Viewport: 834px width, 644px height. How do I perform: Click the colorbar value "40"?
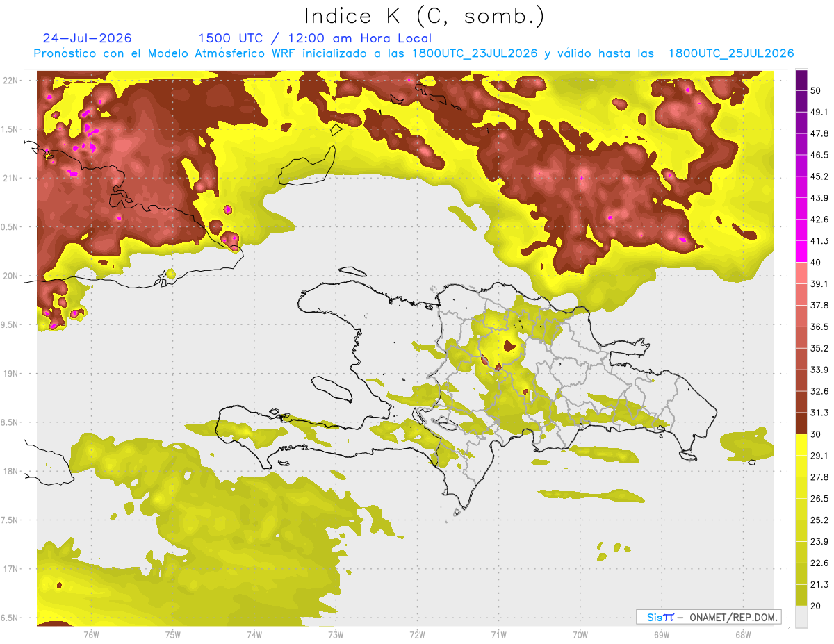click(x=816, y=262)
